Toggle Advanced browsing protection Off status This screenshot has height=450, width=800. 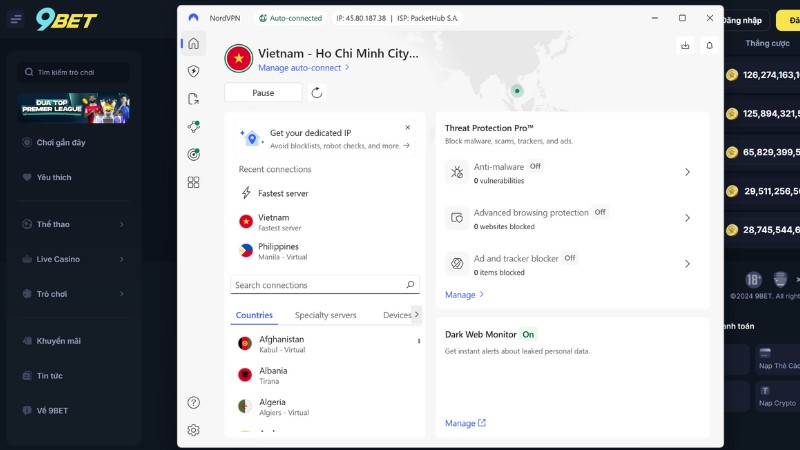pos(600,212)
